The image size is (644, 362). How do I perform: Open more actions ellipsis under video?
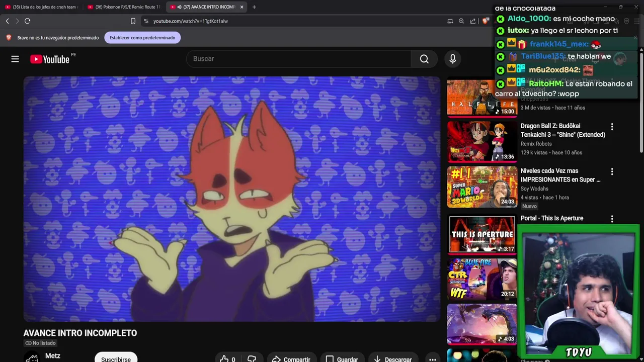tap(432, 359)
